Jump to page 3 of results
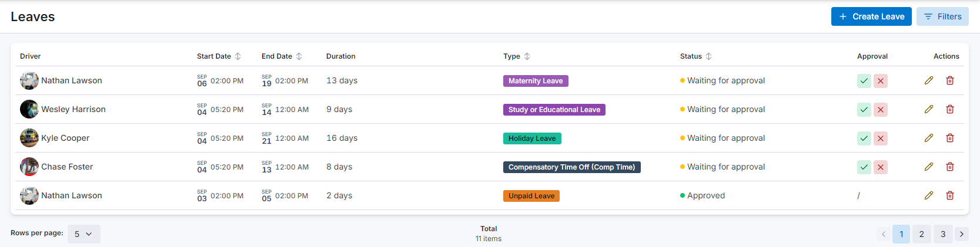This screenshot has width=980, height=247. click(942, 234)
